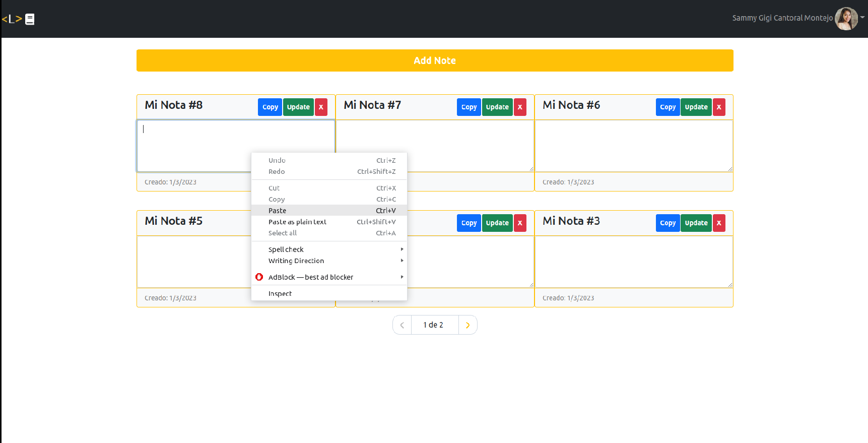The height and width of the screenshot is (443, 868).
Task: Expand the AdBlock submenu arrow
Action: [x=402, y=277]
